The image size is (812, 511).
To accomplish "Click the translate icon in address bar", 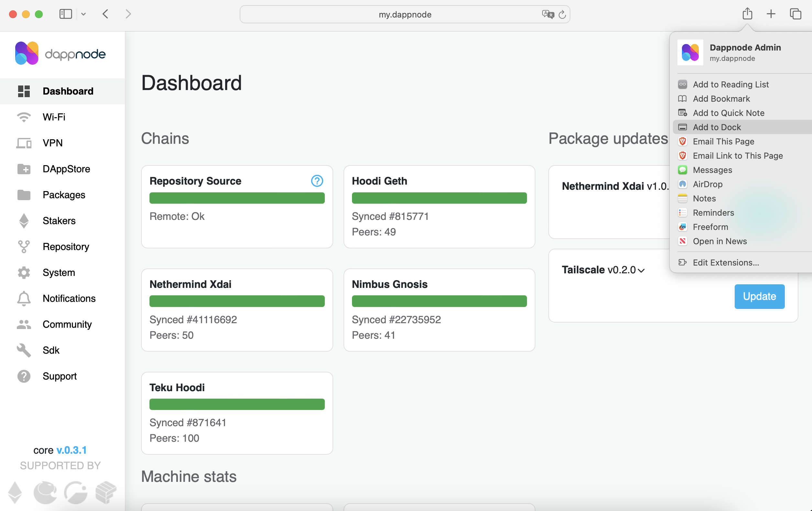I will coord(548,14).
